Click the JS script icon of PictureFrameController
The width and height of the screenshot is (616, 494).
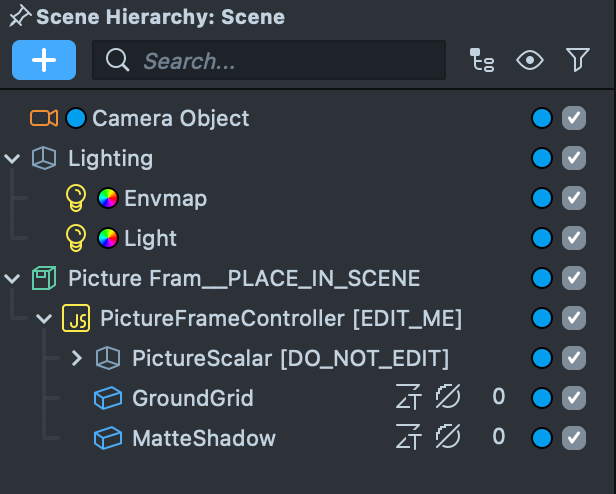coord(76,318)
